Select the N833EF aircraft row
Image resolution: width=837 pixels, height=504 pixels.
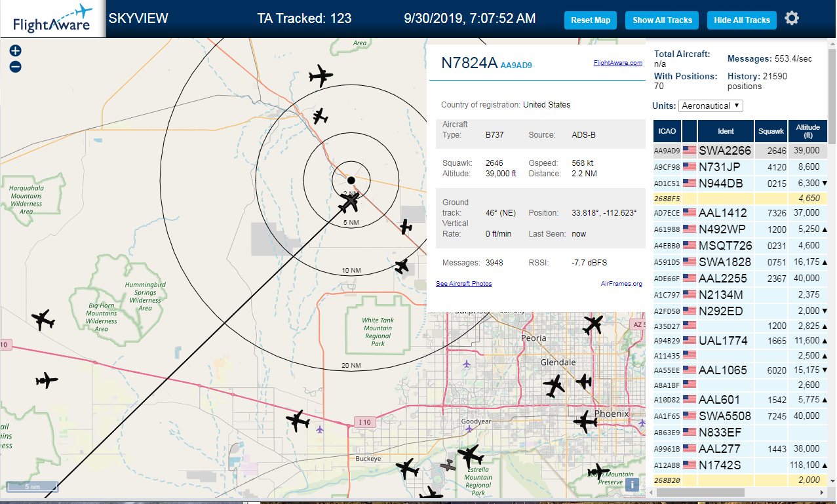click(740, 433)
